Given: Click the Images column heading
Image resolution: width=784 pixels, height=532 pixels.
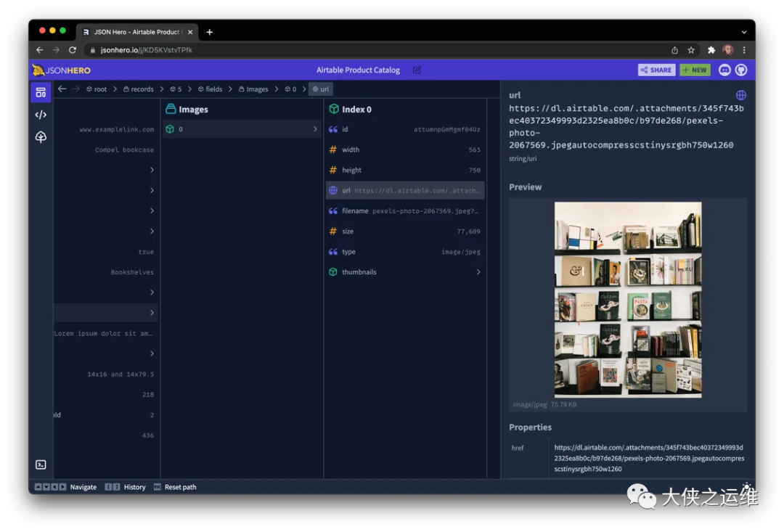Looking at the screenshot, I should [187, 110].
